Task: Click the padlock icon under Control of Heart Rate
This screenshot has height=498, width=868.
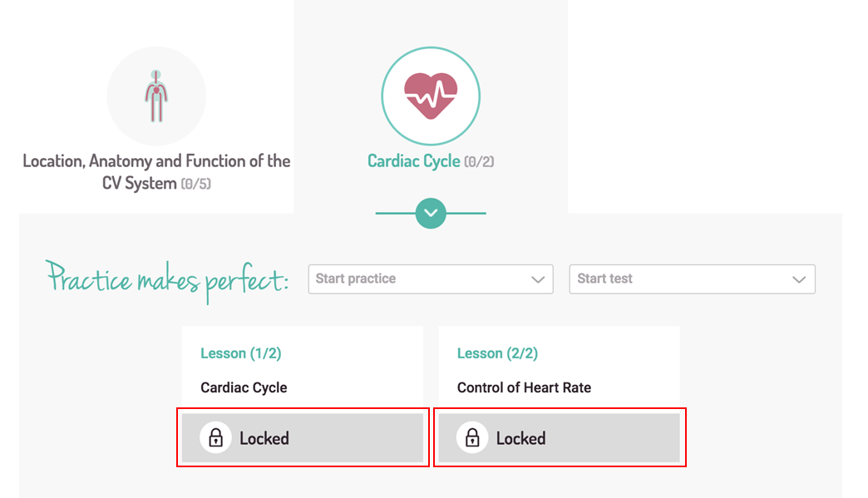Action: (472, 437)
